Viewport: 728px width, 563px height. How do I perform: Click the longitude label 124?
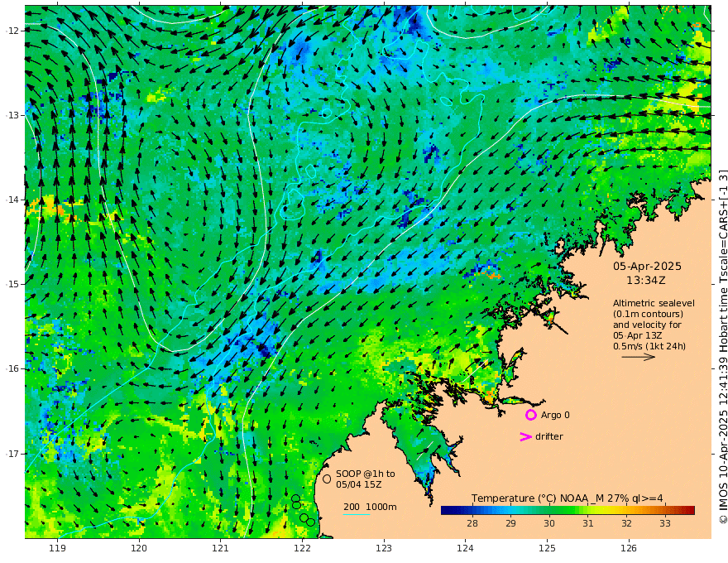coord(465,548)
